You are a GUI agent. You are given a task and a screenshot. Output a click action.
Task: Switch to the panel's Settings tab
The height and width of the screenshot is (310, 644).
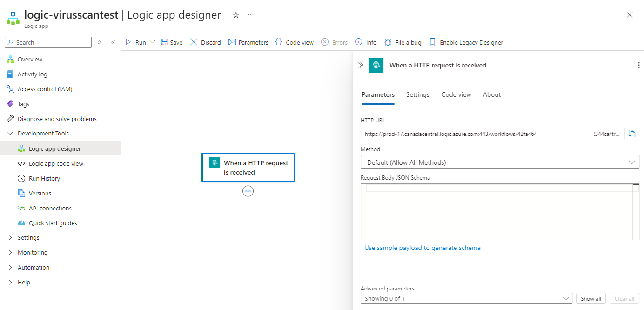click(x=418, y=95)
